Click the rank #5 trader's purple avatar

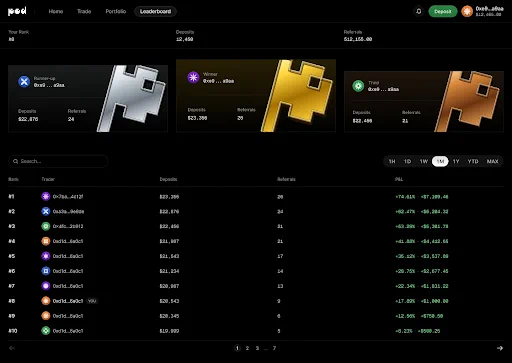click(46, 256)
